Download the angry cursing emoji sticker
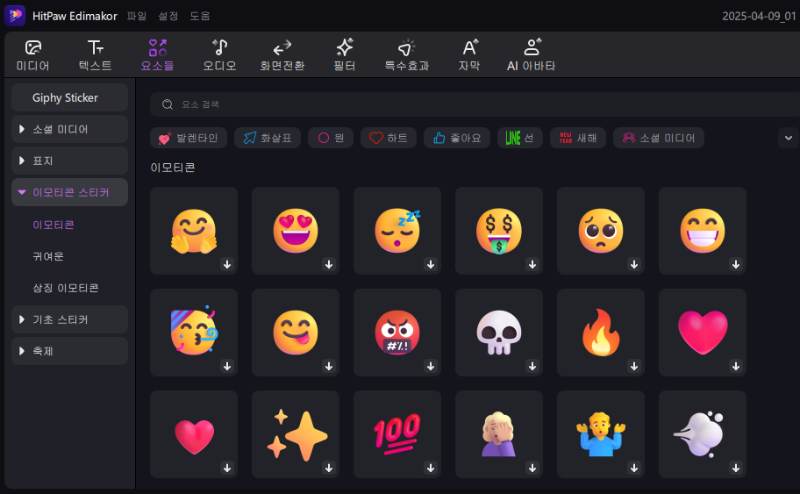This screenshot has width=800, height=494. click(x=431, y=366)
